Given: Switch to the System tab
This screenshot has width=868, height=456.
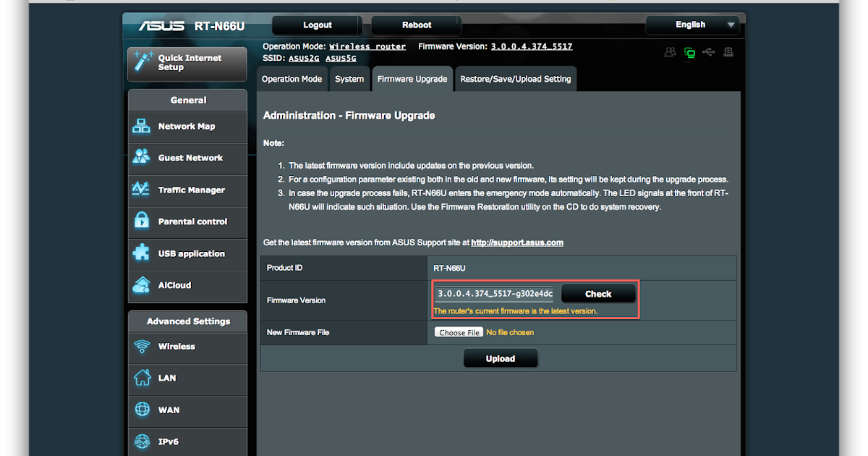Looking at the screenshot, I should (x=349, y=78).
